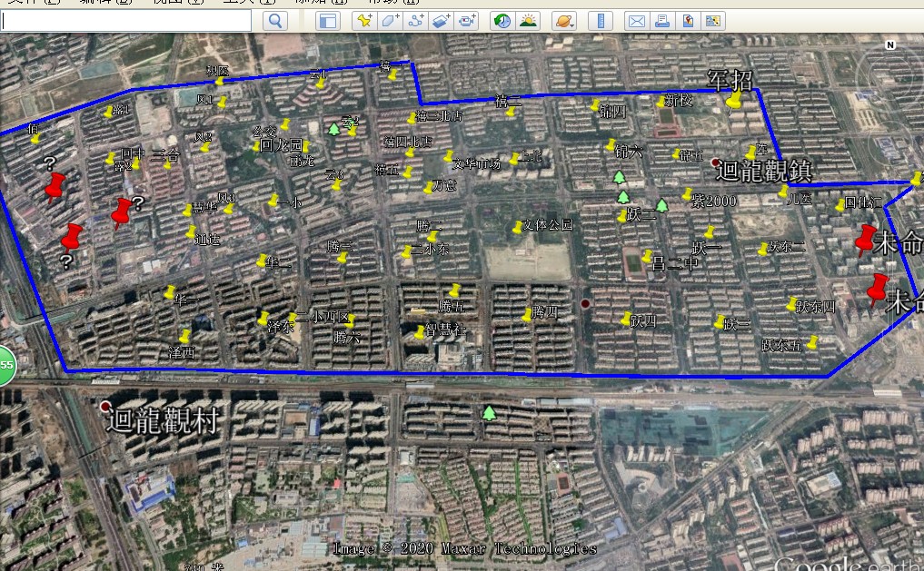The image size is (924, 571).
Task: Open the Ruler measurement tool
Action: [600, 21]
